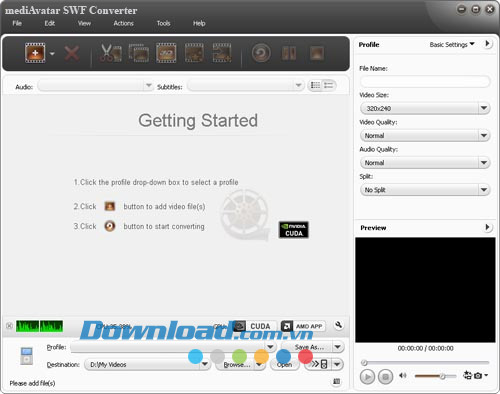
Task: Click the File Name input field
Action: 425,81
